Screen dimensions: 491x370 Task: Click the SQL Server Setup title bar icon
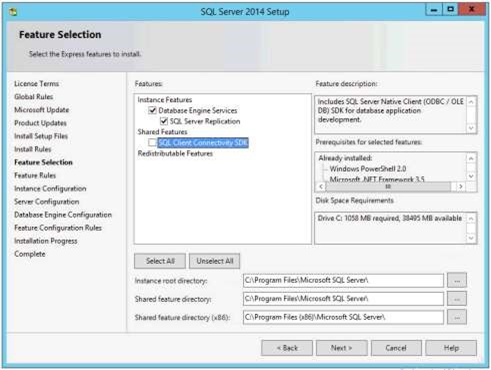(x=13, y=12)
